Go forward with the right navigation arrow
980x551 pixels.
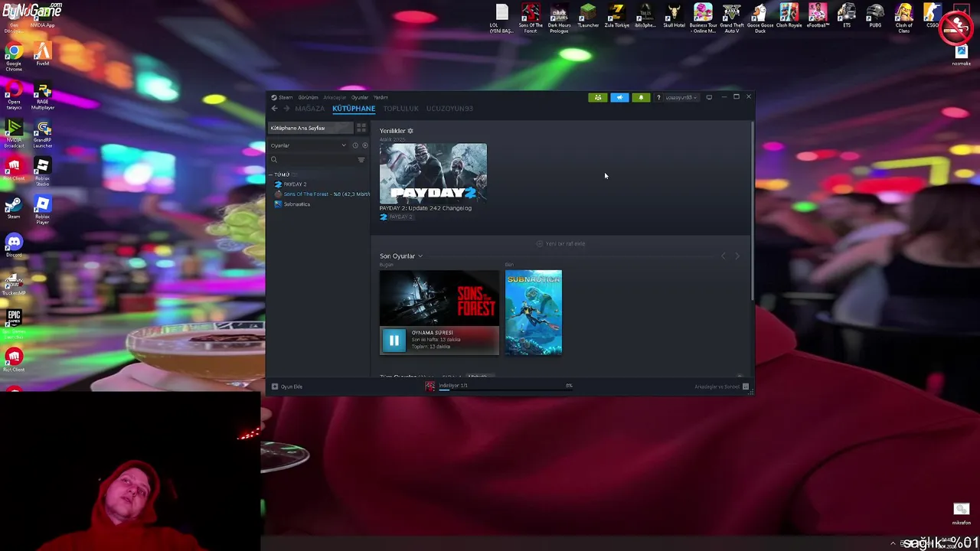pos(286,109)
